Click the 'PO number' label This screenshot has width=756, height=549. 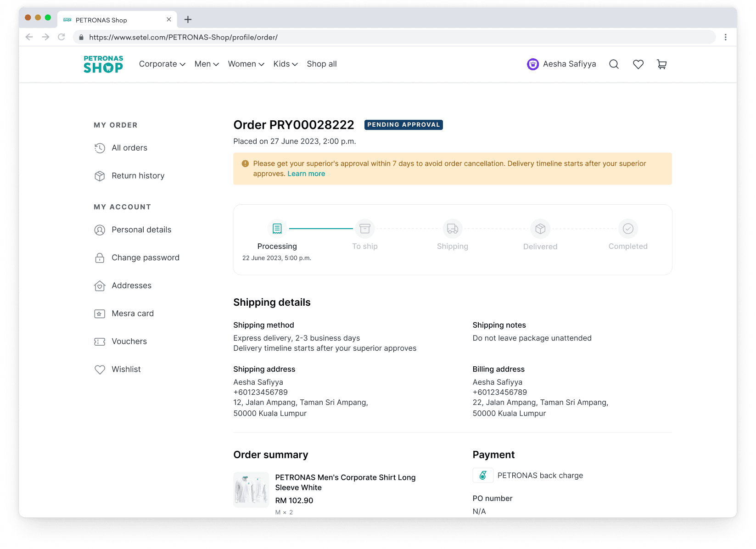pos(493,499)
